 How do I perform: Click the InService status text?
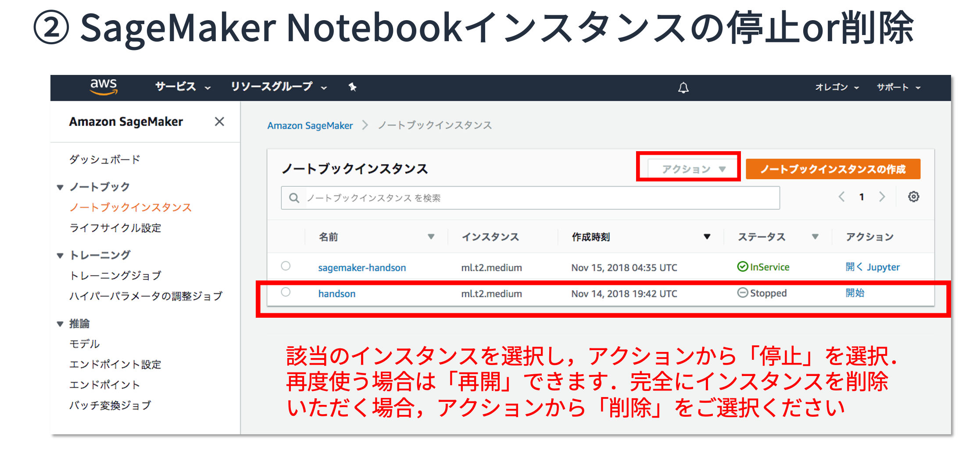tap(770, 267)
